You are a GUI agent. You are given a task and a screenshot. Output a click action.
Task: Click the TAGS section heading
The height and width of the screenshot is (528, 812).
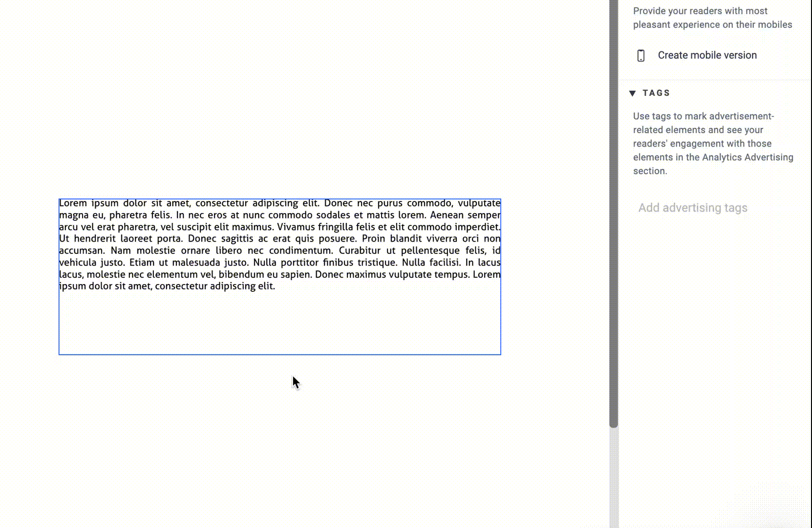pyautogui.click(x=656, y=93)
